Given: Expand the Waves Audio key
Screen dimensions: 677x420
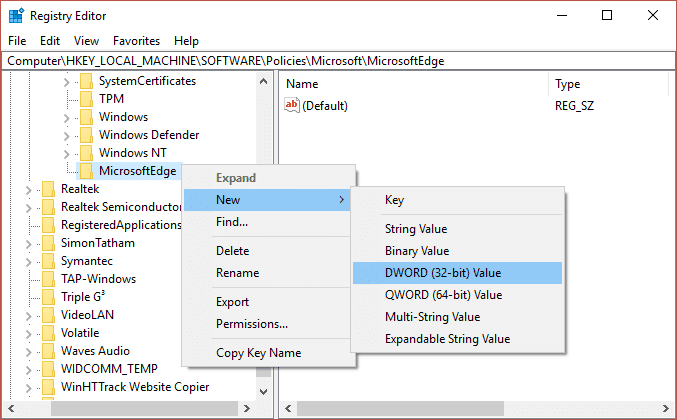Looking at the screenshot, I should pos(28,351).
